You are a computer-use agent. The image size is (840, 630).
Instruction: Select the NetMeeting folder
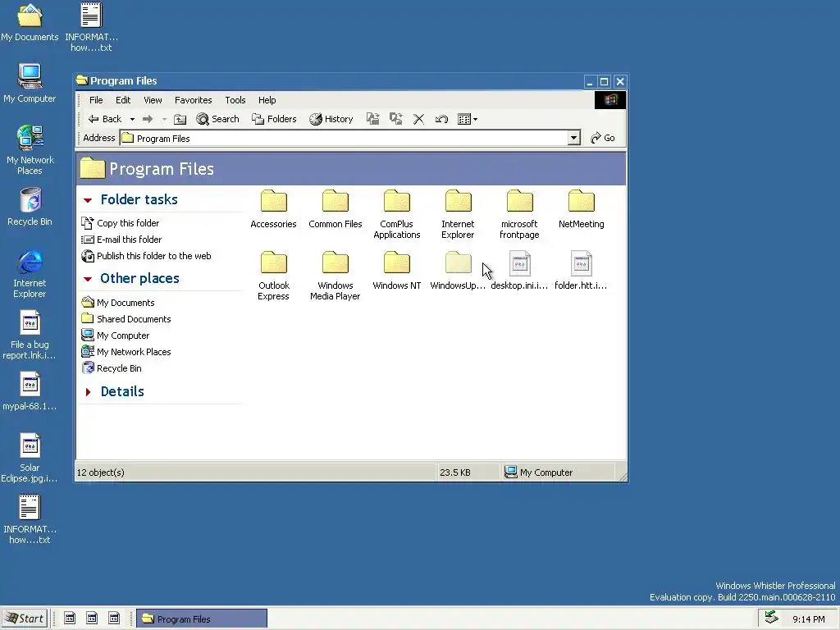pyautogui.click(x=582, y=209)
